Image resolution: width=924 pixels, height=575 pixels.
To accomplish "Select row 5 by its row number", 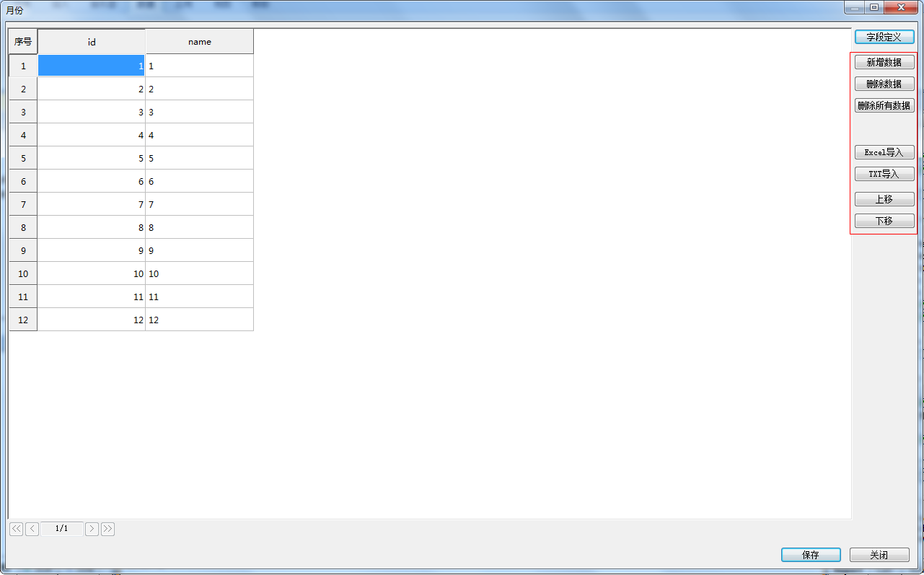I will (x=23, y=159).
